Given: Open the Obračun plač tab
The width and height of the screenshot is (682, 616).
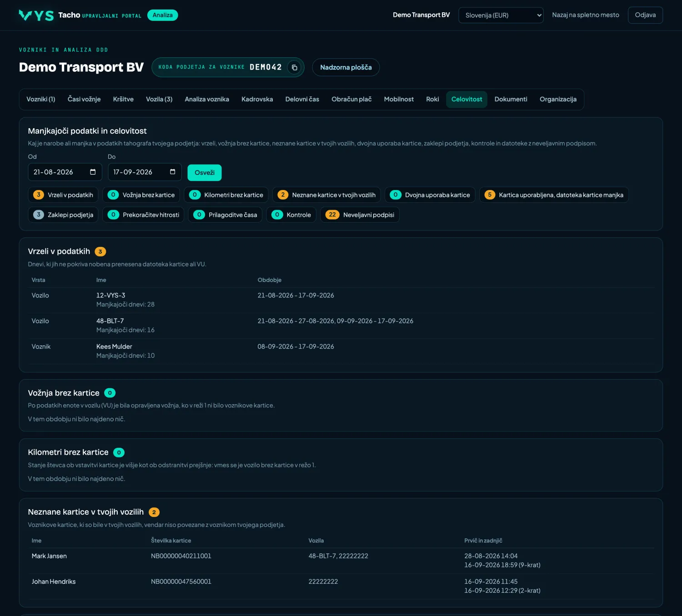Looking at the screenshot, I should (351, 99).
